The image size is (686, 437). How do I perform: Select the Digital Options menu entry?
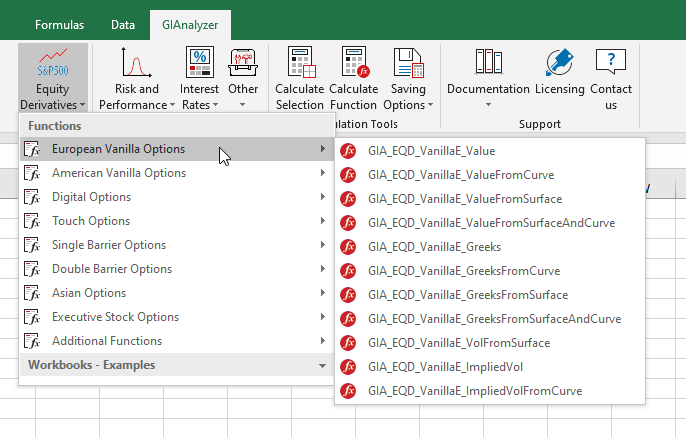coord(177,197)
